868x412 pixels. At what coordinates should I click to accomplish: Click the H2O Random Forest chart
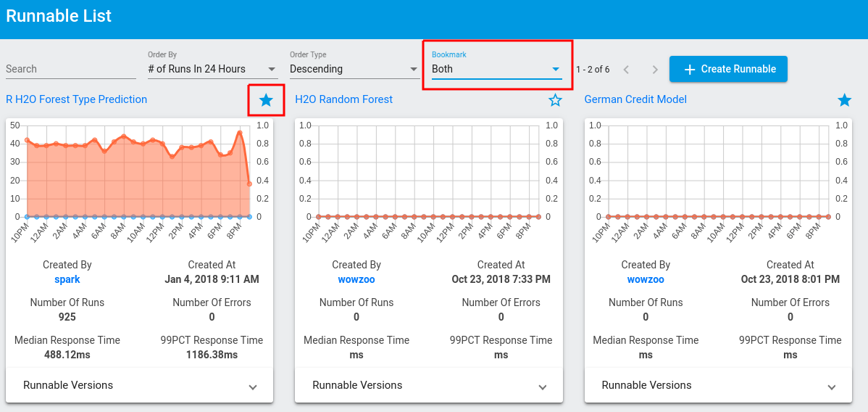tap(428, 183)
